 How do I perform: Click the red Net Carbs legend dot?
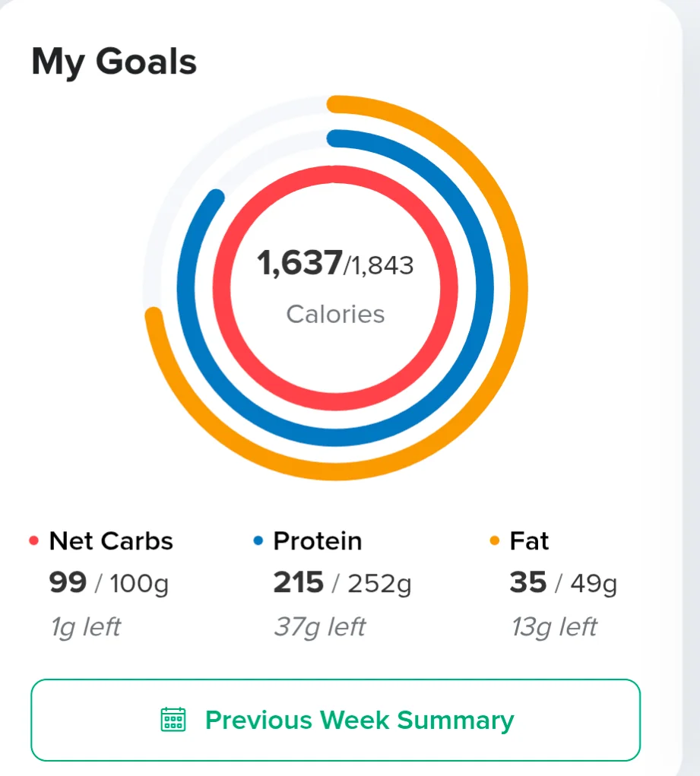click(x=33, y=540)
